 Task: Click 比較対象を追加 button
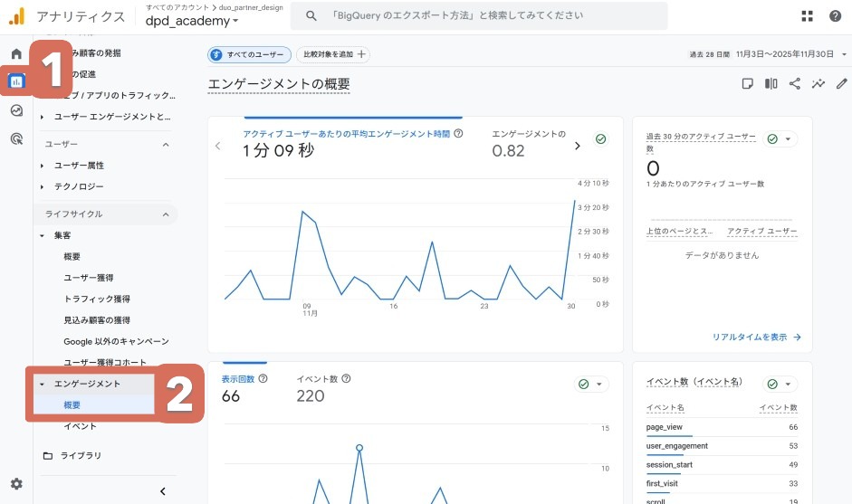point(333,55)
